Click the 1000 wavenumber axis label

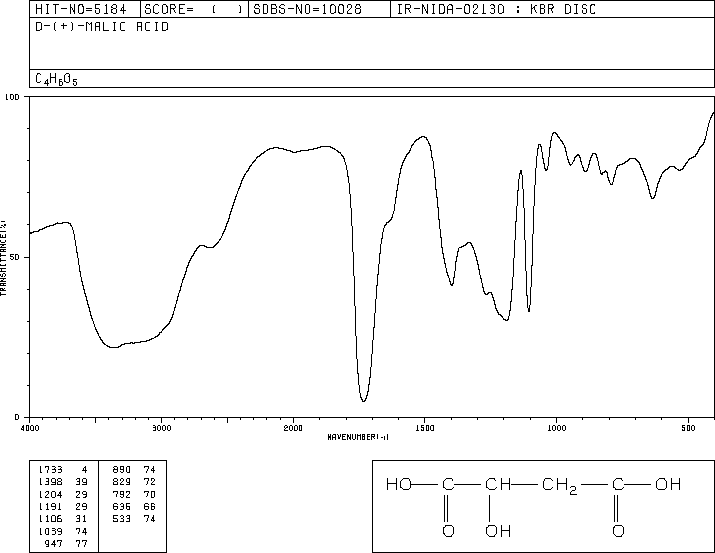click(x=557, y=428)
